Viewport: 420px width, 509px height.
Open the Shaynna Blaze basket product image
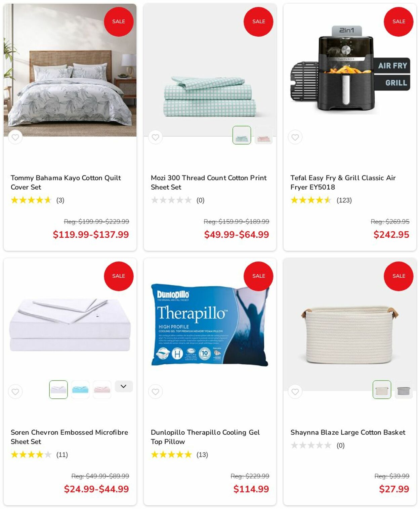tap(350, 335)
